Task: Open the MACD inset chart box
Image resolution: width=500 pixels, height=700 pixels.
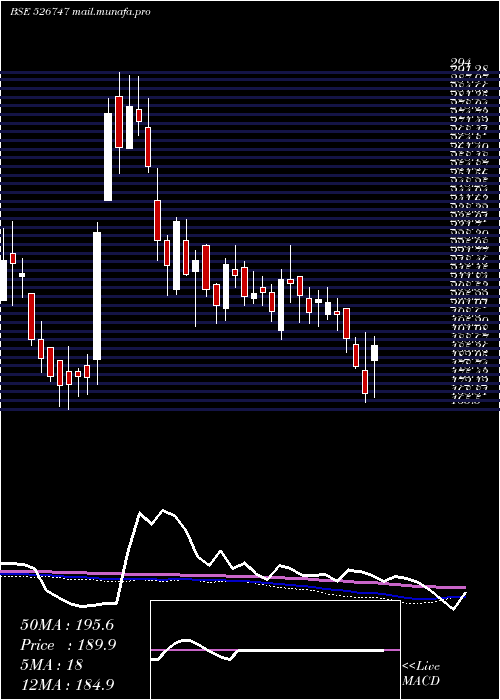Action: pyautogui.click(x=275, y=650)
